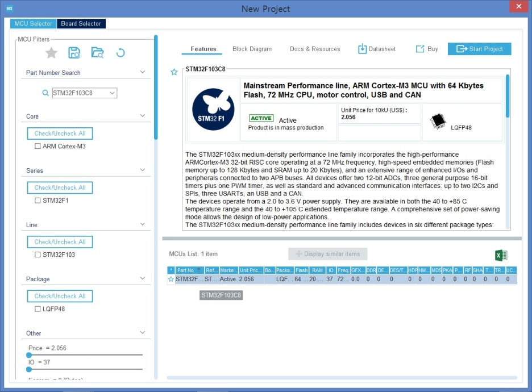Sort the list by the Part No column header
This screenshot has width=532, height=392.
pos(190,270)
